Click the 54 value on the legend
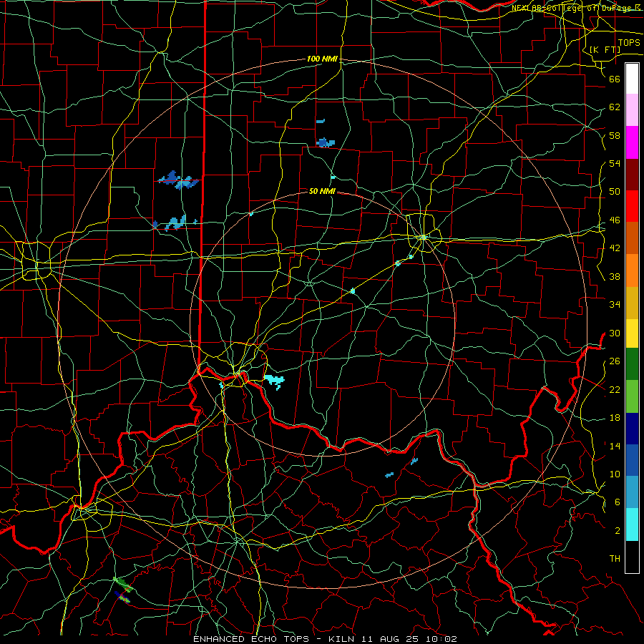 click(615, 163)
